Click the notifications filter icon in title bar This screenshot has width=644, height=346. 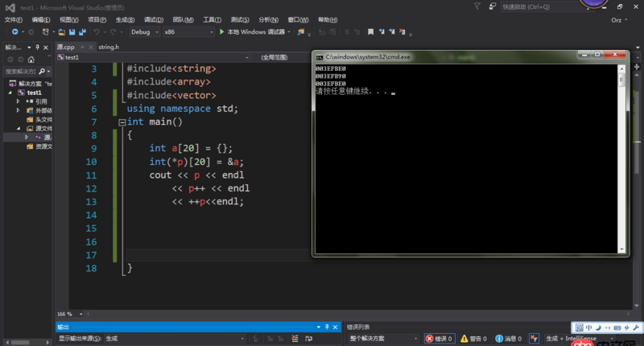[477, 6]
